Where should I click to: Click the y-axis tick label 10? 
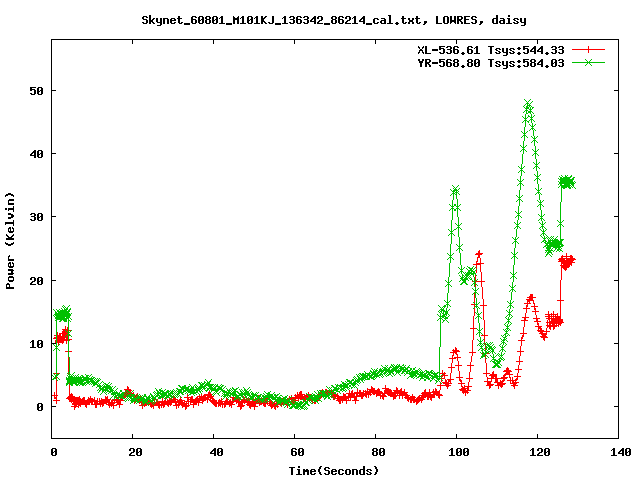coord(36,344)
